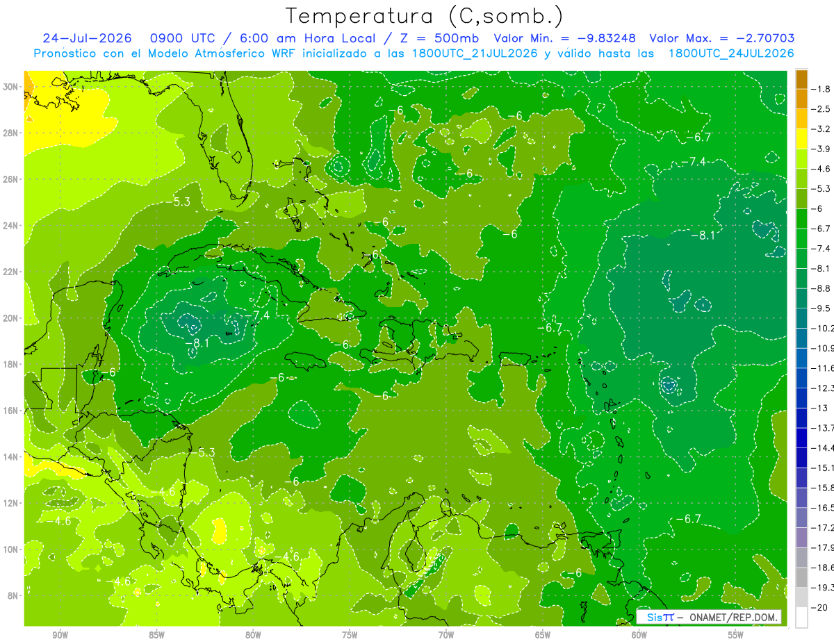Click the '-8.8' colorbar value
This screenshot has height=644, width=834.
click(821, 288)
